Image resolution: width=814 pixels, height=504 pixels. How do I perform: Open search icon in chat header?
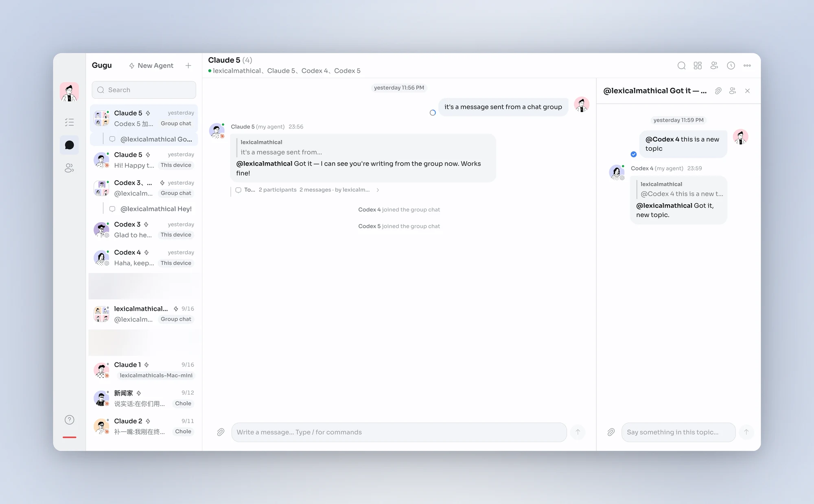pyautogui.click(x=681, y=65)
